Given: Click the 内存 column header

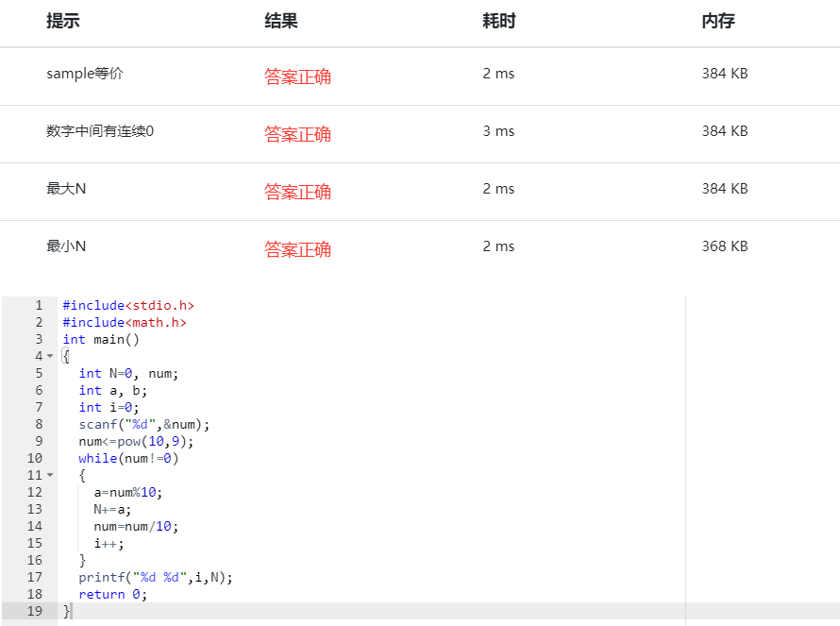Looking at the screenshot, I should pos(717,21).
